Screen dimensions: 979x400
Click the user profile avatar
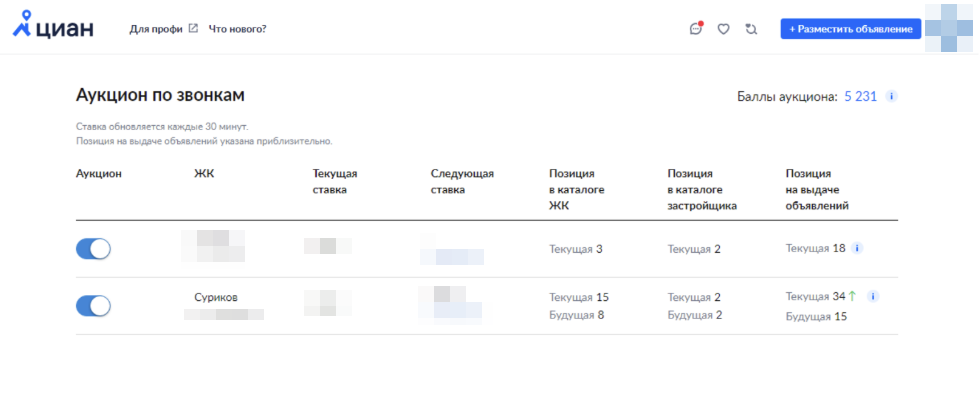pyautogui.click(x=949, y=28)
